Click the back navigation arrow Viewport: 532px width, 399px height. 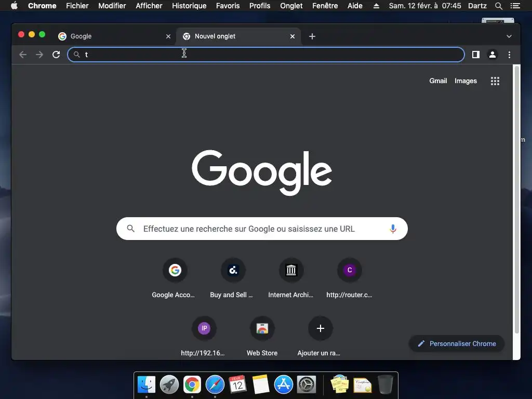pyautogui.click(x=23, y=55)
